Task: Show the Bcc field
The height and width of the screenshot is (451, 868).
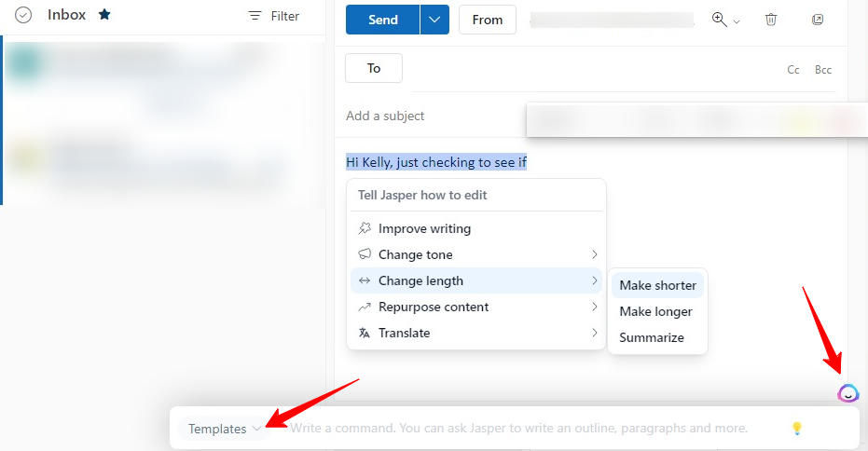Action: (823, 70)
